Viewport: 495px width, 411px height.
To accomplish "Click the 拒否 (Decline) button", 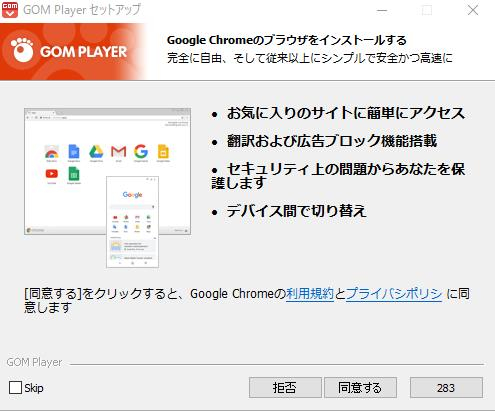I will click(285, 388).
